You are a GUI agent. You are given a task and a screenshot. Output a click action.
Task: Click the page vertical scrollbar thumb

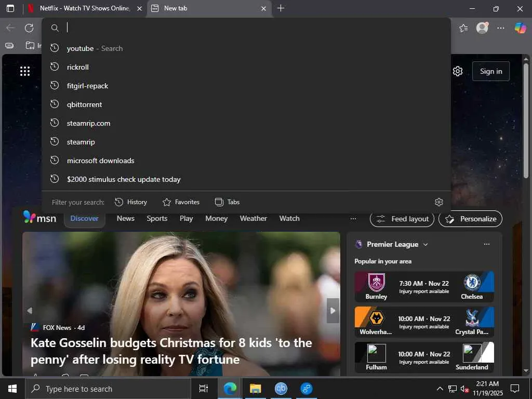[x=526, y=121]
